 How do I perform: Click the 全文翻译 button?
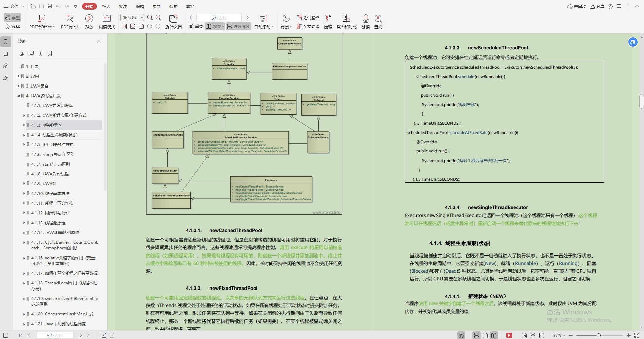click(308, 26)
